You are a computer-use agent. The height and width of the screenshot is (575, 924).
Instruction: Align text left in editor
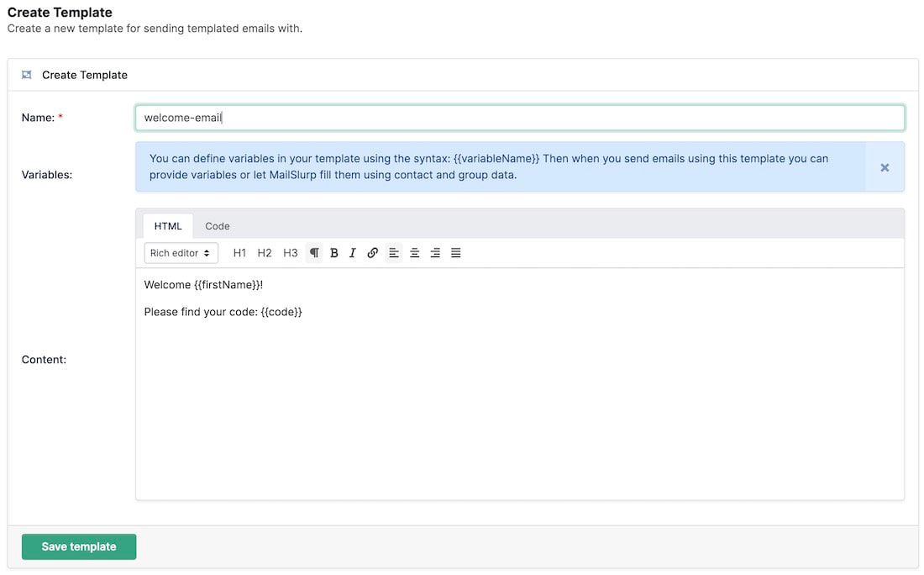[394, 253]
